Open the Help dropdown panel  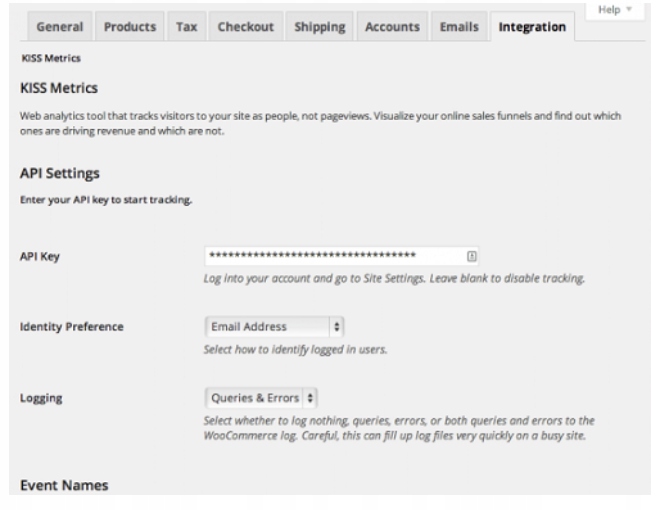[x=611, y=9]
